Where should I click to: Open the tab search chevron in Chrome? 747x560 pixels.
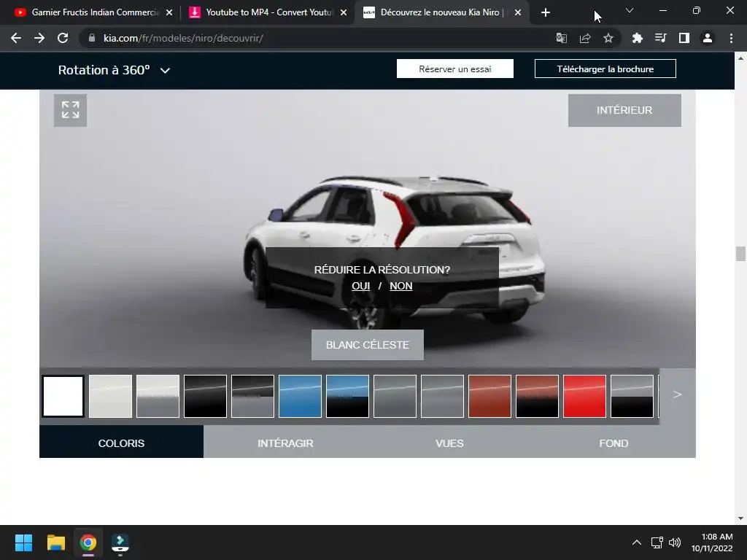point(630,10)
